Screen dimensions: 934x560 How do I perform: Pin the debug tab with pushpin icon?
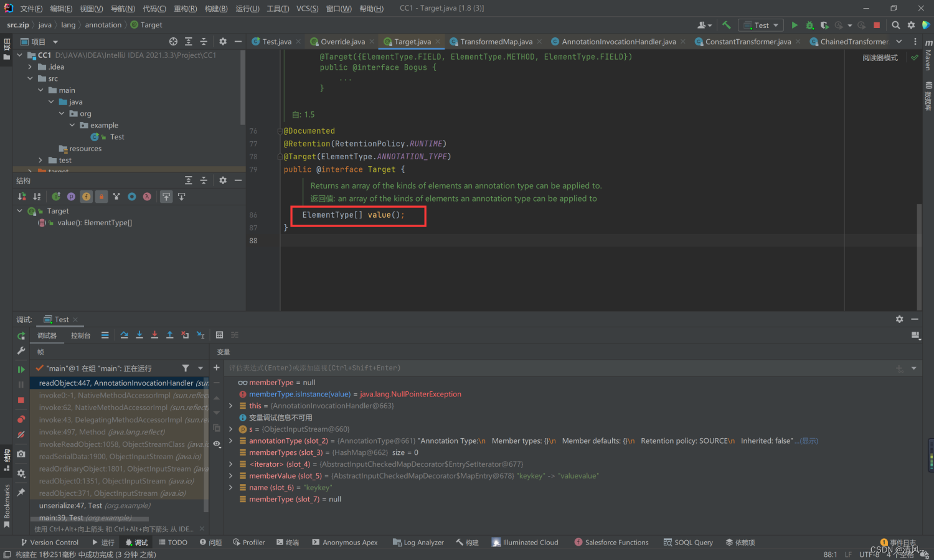[21, 492]
